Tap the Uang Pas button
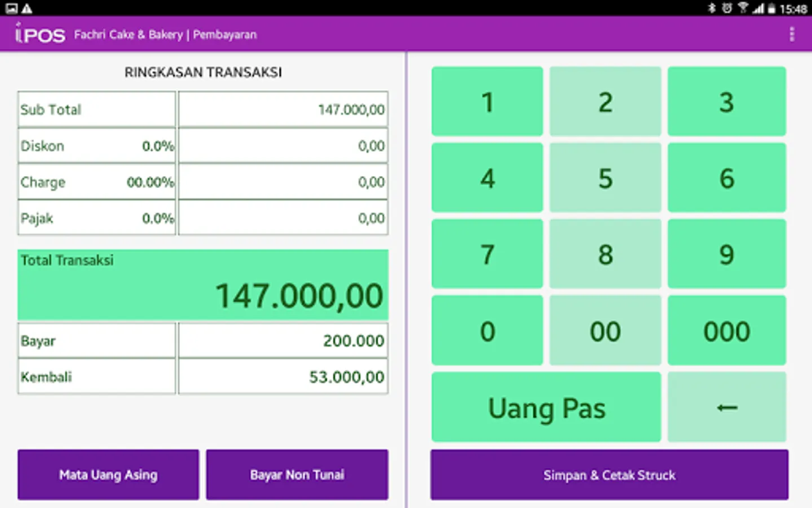Image resolution: width=812 pixels, height=508 pixels. click(x=546, y=407)
